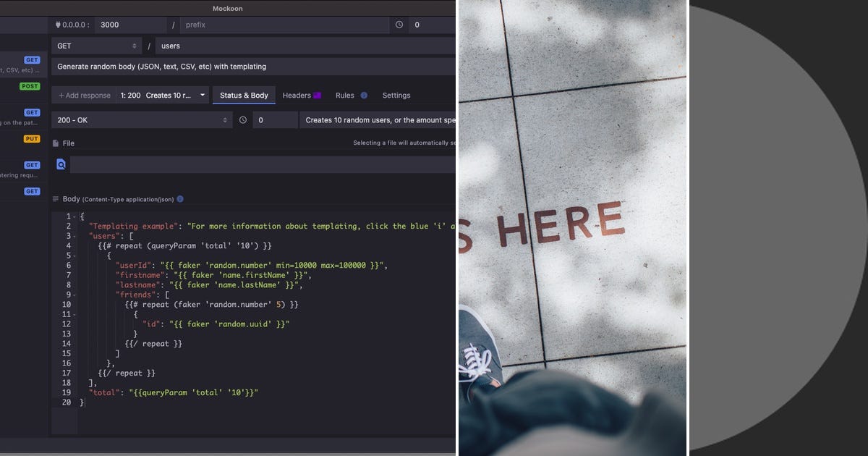Open the latency clock icon near port 3000
Viewport: 868px width, 456px height.
point(399,25)
